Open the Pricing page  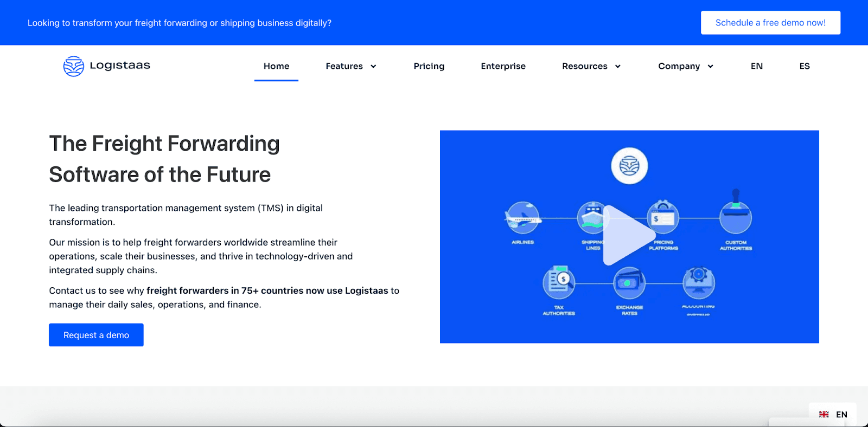[429, 66]
